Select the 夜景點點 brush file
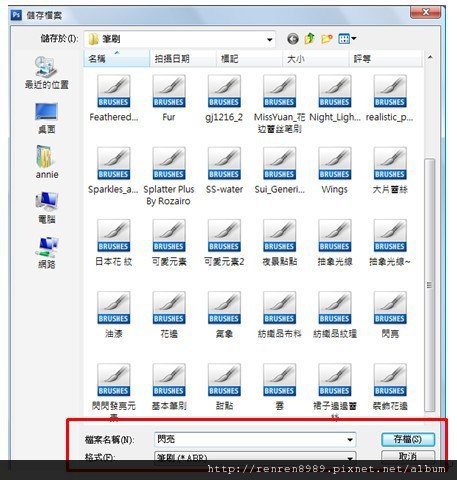Viewport: 457px width, 480px height. (x=279, y=243)
